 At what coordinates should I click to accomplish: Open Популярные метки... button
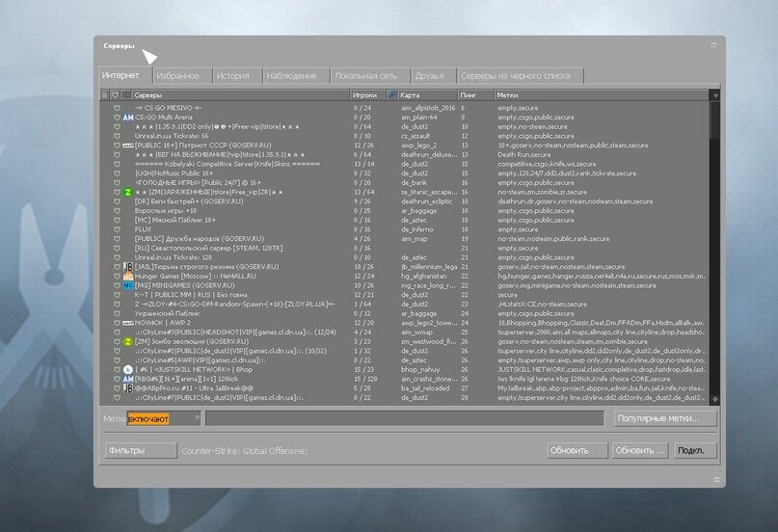[x=665, y=418]
